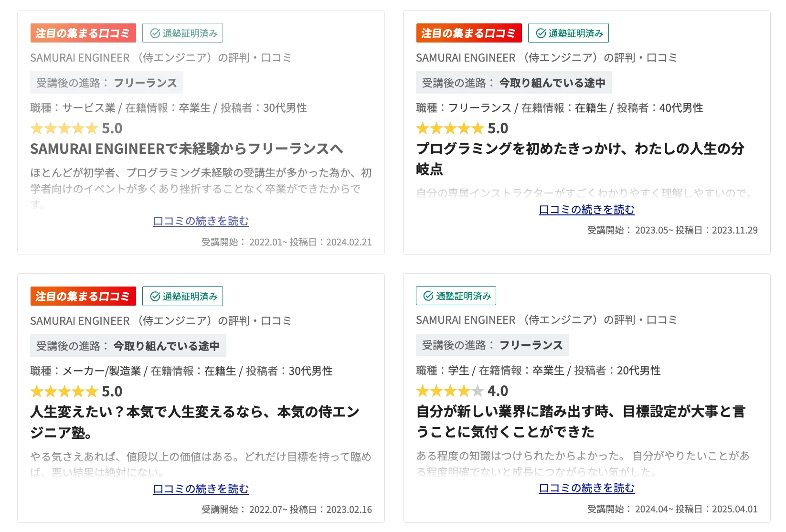786x532 pixels.
Task: Click the SAMURAI ENGINEER heading in the 学生 review
Action: click(547, 320)
